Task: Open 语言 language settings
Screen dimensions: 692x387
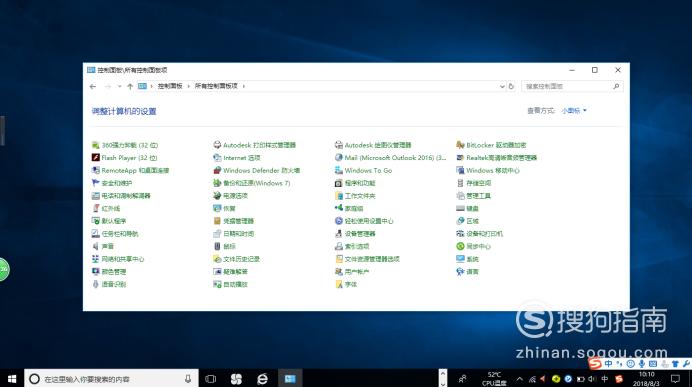Action: click(467, 271)
